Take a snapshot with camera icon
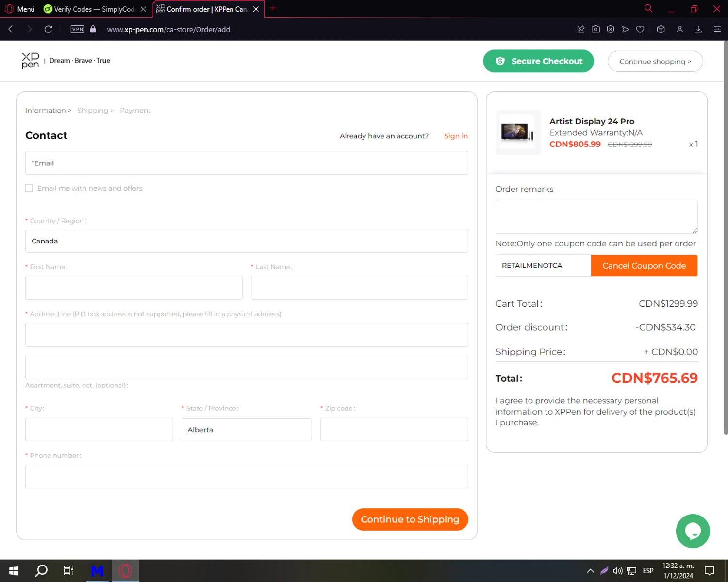 click(596, 29)
